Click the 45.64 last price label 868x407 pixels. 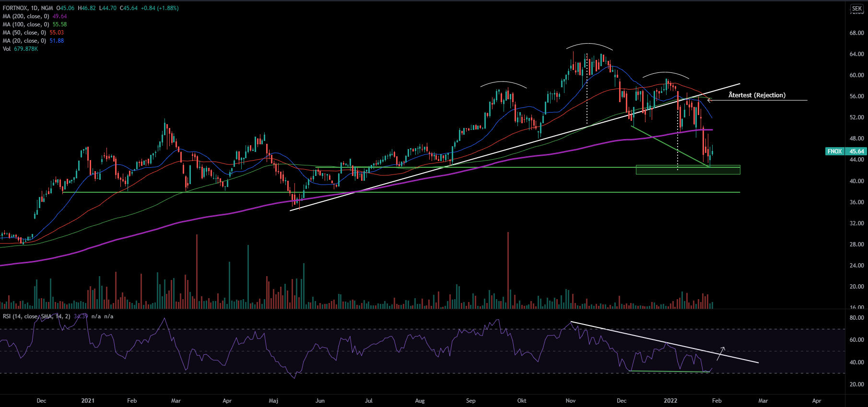pos(856,151)
